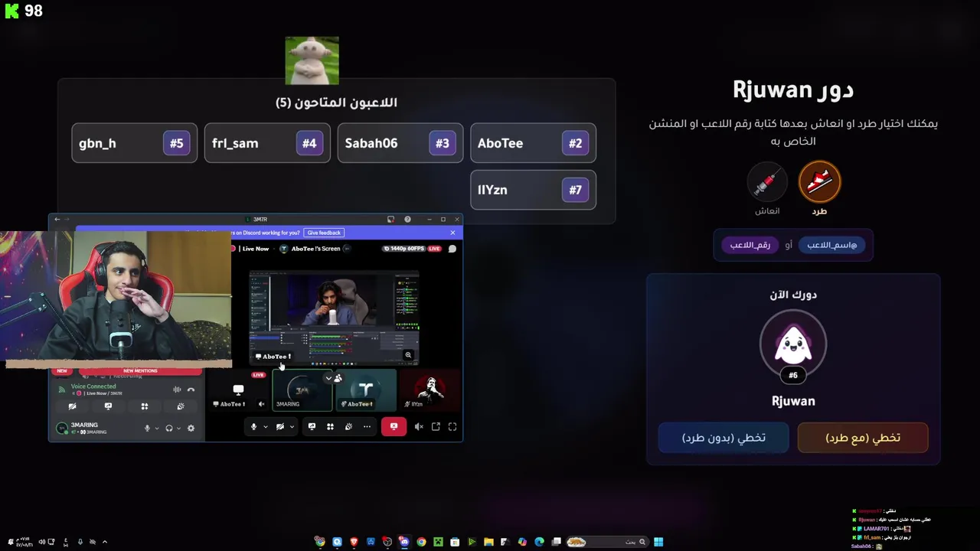Toggle user panel microphone mute
Viewport: 980px width, 551px height.
click(x=148, y=429)
